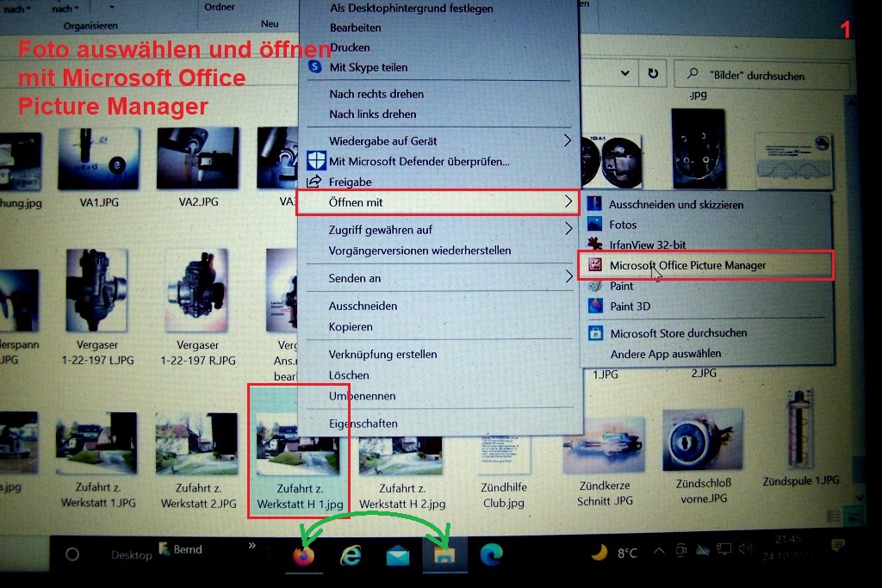Viewport: 882px width, 588px height.
Task: Choose Nach links drehen
Action: click(x=372, y=115)
